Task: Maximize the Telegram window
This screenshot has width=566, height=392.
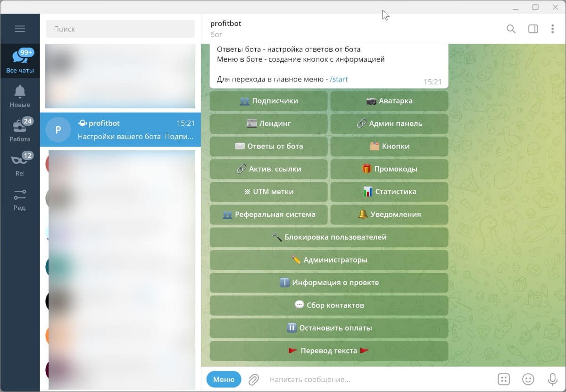Action: [535, 7]
